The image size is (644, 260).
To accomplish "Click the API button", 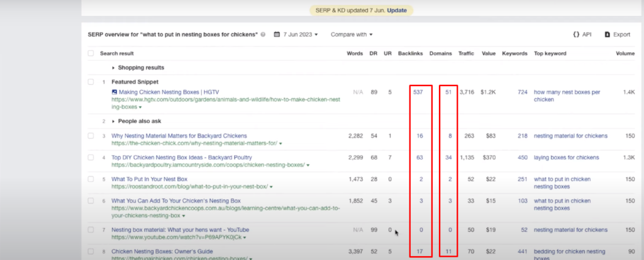I will [582, 35].
